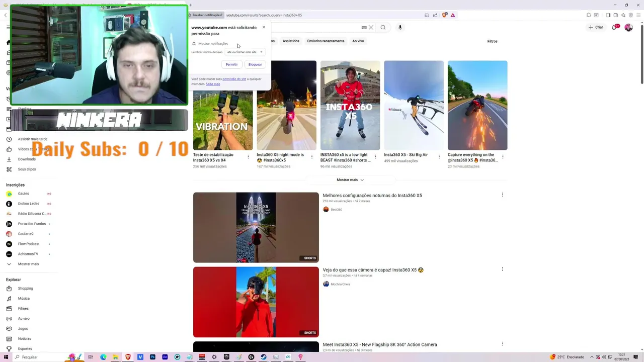This screenshot has height=362, width=644.
Task: Open options for low light BEAST short
Action: 375,157
